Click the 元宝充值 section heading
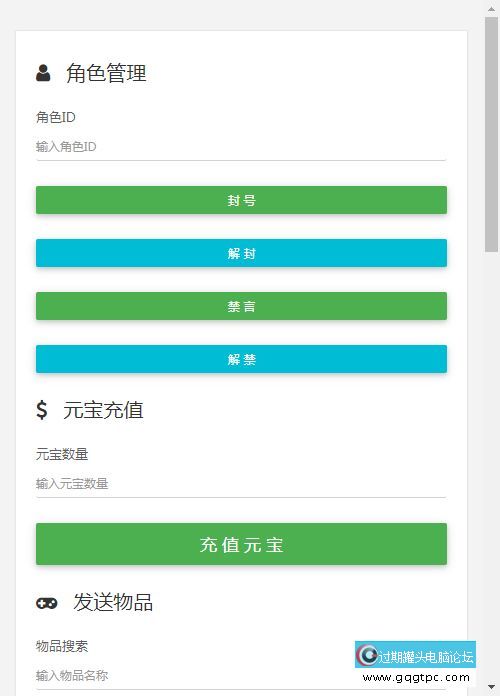This screenshot has width=500, height=696. coord(103,410)
